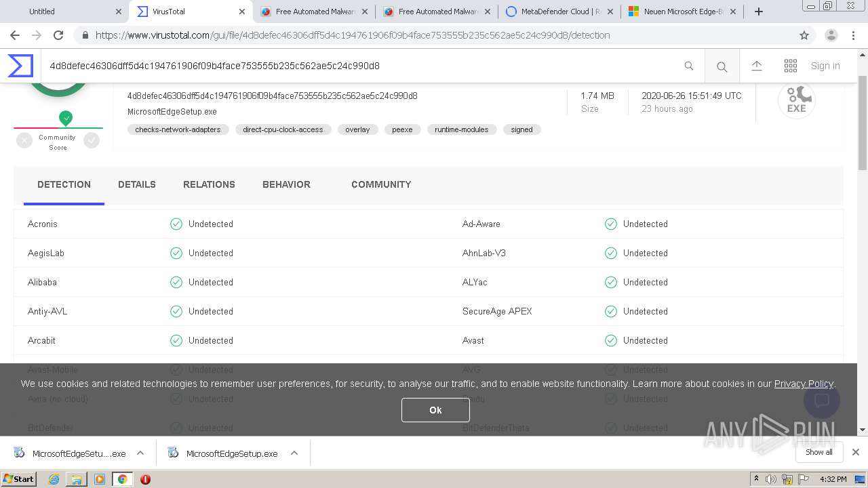The image size is (868, 488).
Task: Click the Ad-Aware engine name
Action: [x=481, y=224]
